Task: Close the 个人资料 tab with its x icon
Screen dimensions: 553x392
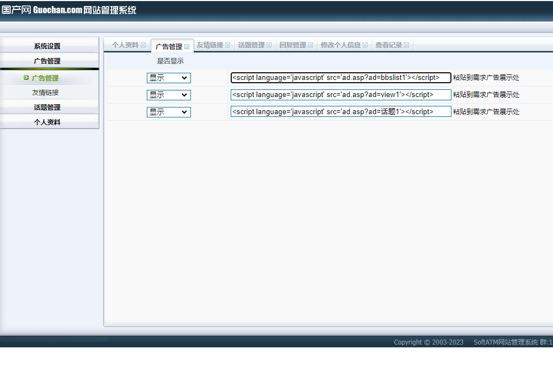Action: tap(143, 45)
